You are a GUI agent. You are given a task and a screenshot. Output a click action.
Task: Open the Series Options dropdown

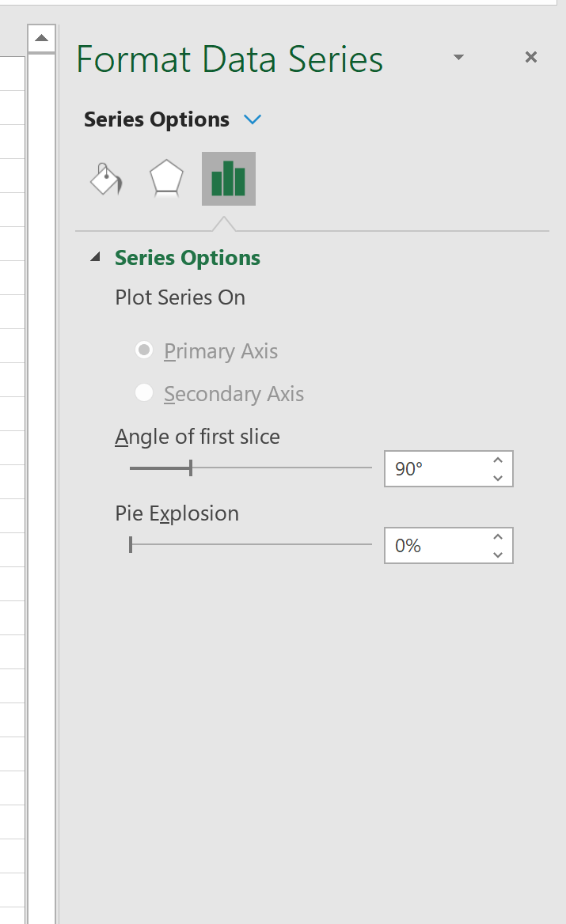[x=252, y=119]
